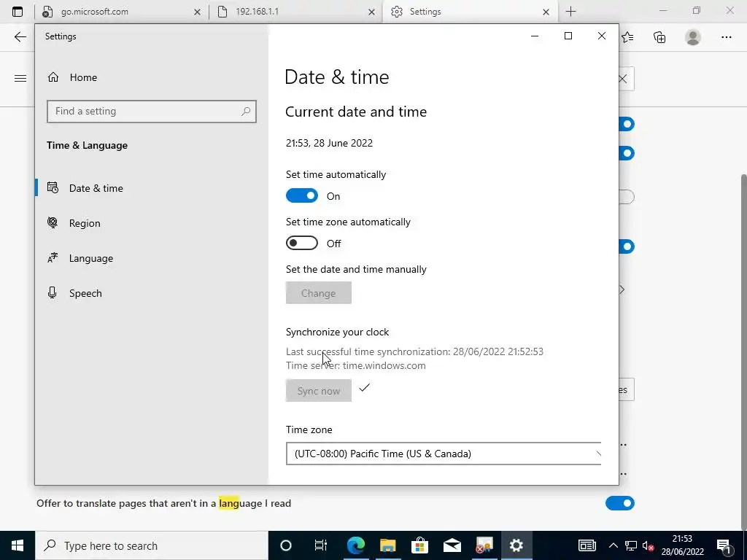Open the Time zone dropdown
The width and height of the screenshot is (747, 560).
(x=444, y=454)
